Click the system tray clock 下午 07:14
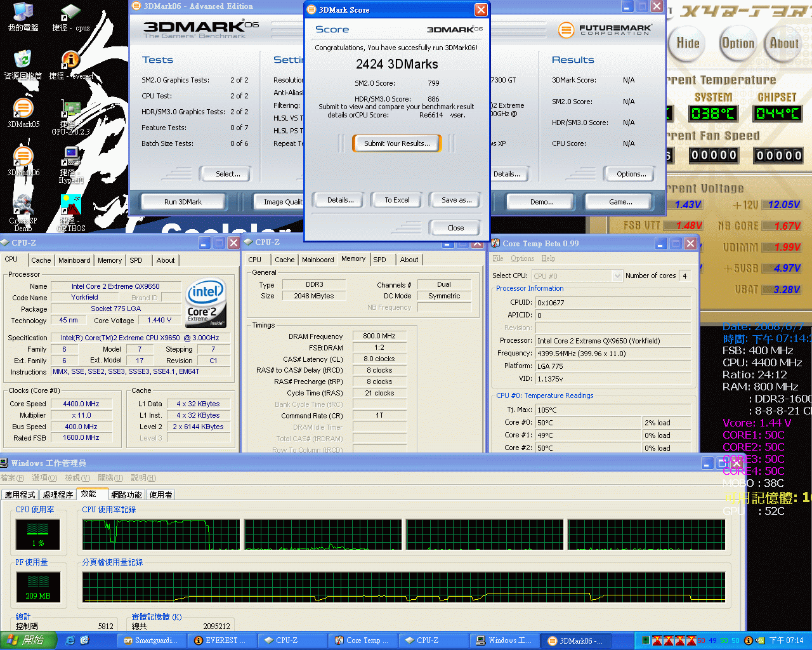The width and height of the screenshot is (812, 650). click(787, 640)
